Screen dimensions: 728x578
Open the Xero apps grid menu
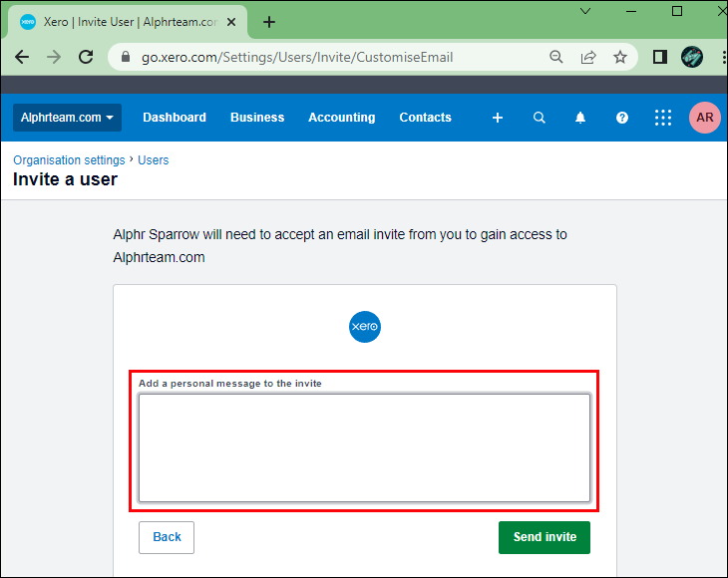(663, 118)
